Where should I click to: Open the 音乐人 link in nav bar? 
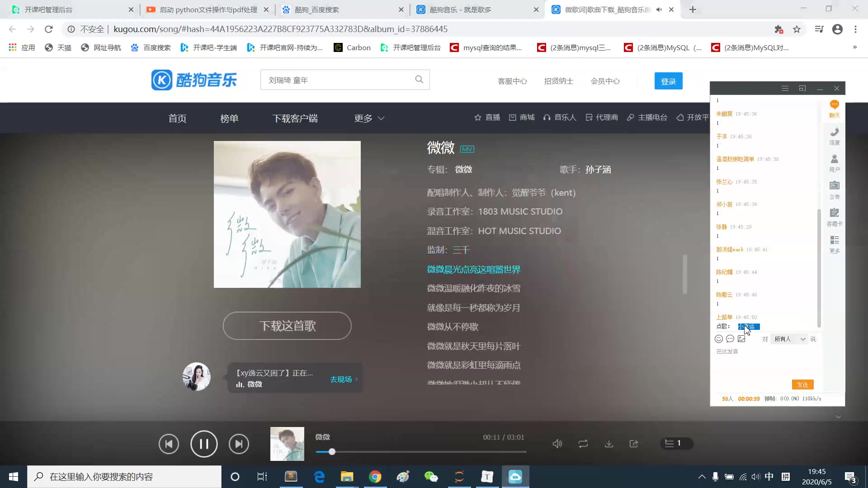(x=560, y=117)
